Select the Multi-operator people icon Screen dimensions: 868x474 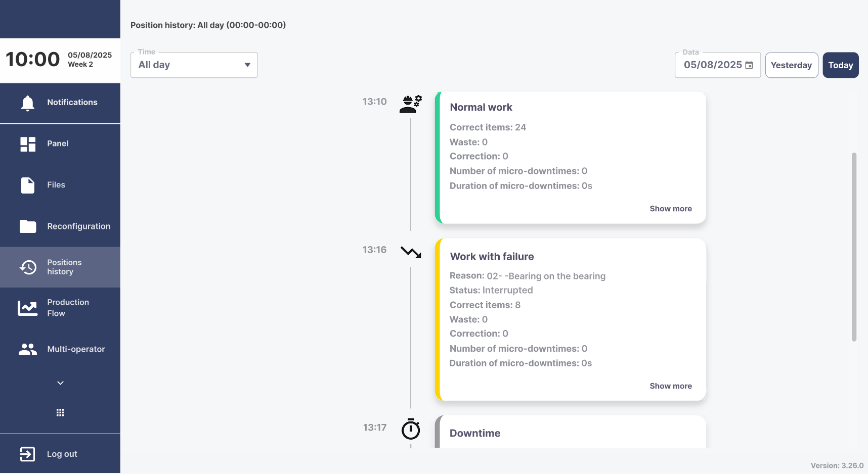28,349
